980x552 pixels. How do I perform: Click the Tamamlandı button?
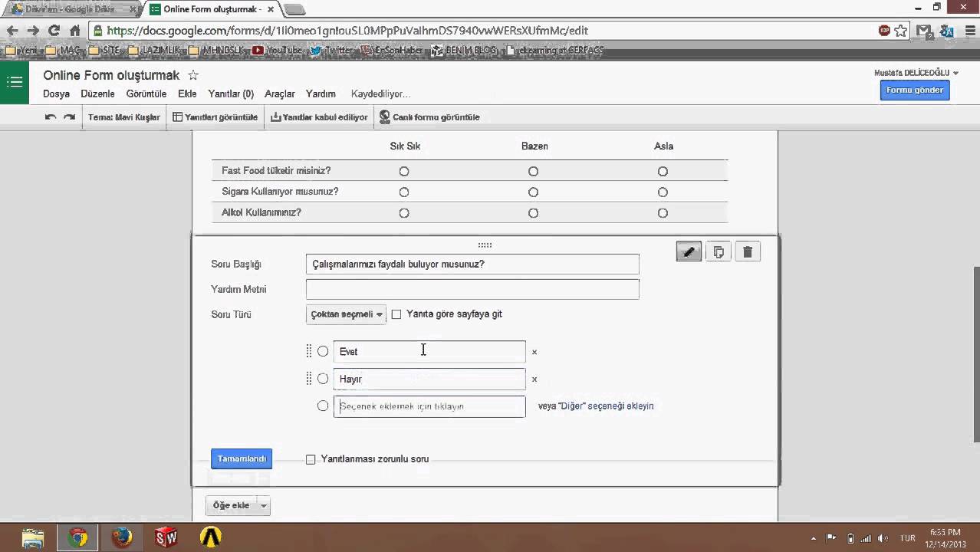pos(241,458)
